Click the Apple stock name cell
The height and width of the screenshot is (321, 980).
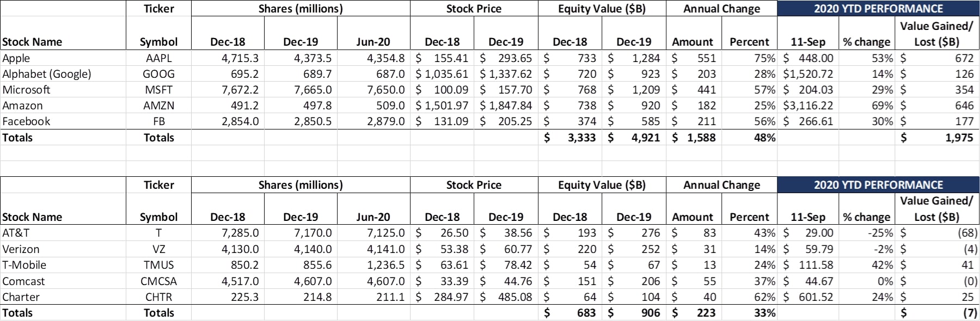click(x=16, y=58)
